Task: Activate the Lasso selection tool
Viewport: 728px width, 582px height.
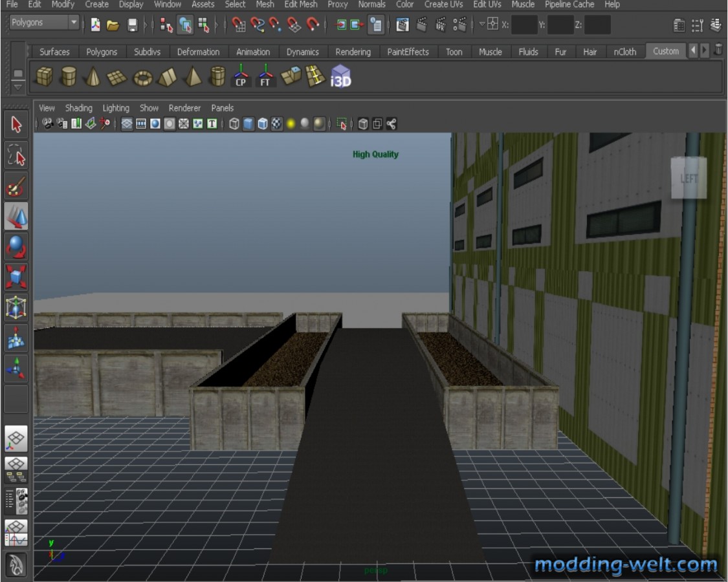Action: (x=16, y=155)
